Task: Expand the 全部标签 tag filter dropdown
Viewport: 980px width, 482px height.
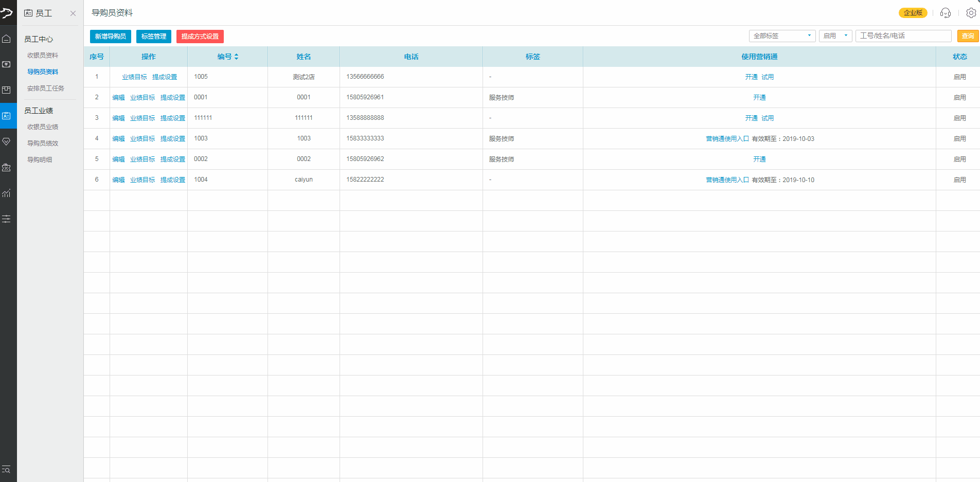Action: (781, 36)
